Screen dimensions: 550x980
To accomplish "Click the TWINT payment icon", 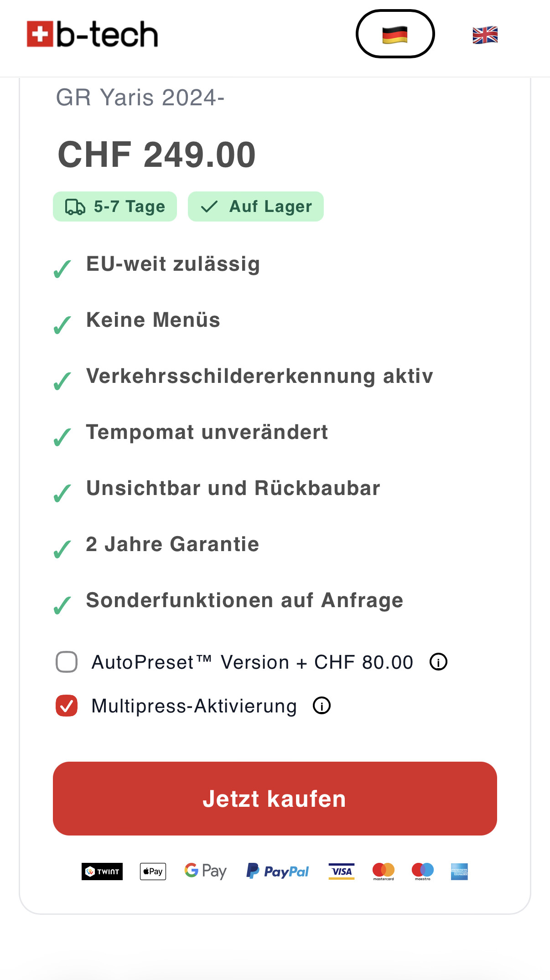I will click(102, 872).
